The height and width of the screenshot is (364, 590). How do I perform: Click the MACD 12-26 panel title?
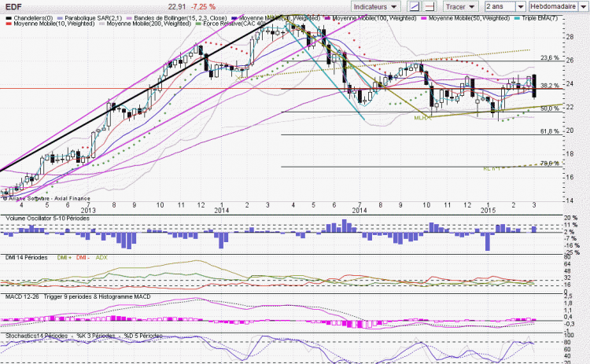[22, 296]
